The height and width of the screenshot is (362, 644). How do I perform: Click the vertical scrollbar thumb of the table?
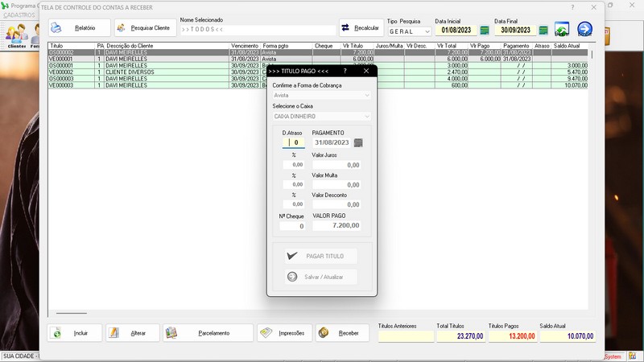coord(592,54)
